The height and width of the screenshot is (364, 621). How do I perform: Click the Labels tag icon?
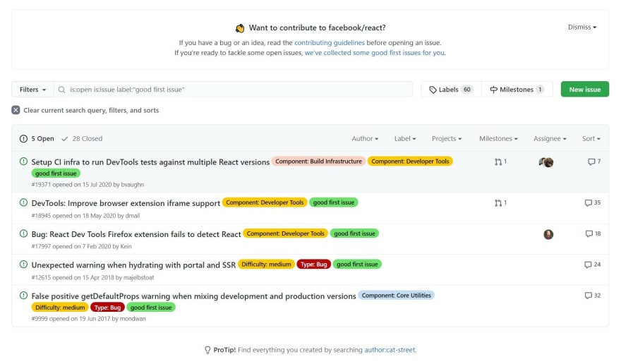[433, 90]
